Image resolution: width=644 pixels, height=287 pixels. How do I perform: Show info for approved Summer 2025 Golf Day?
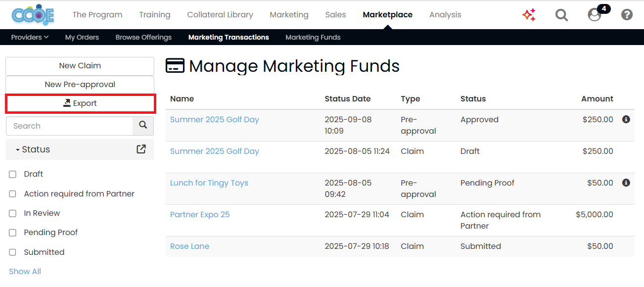click(x=626, y=119)
